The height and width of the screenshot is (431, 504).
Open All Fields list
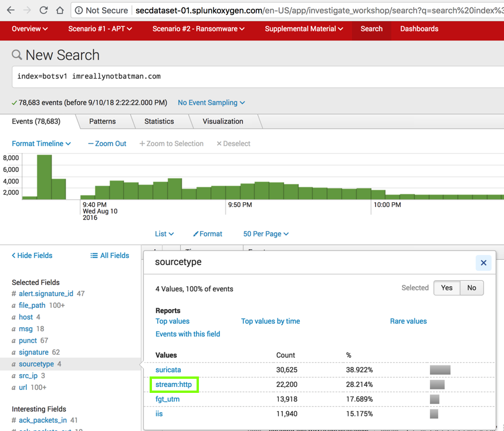coord(110,256)
